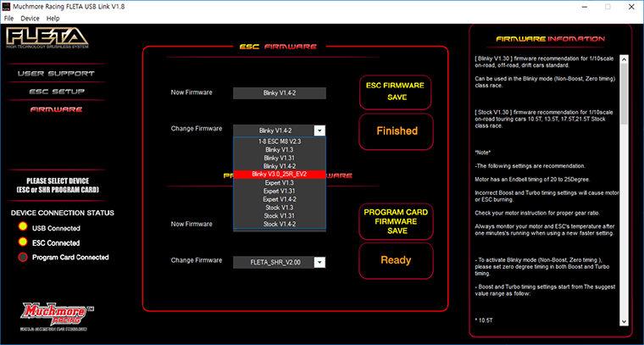
Task: Click the Now Firmware Blinky V1.4-2 field
Action: pyautogui.click(x=280, y=93)
